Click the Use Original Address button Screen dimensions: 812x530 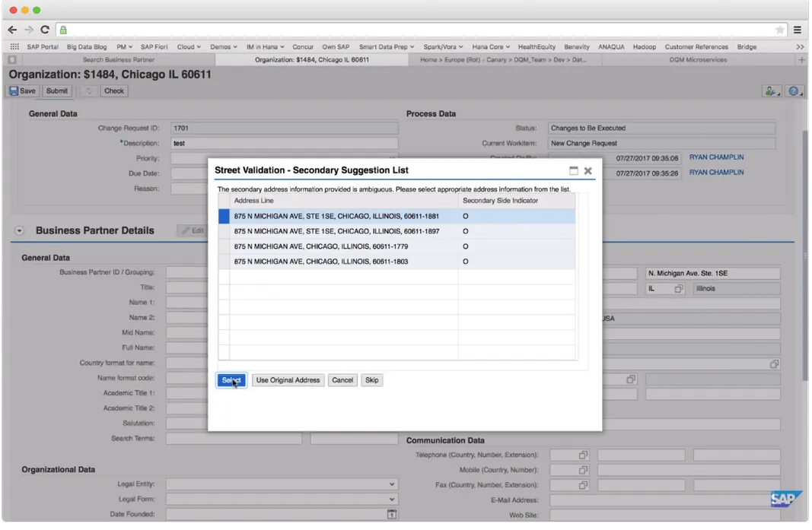tap(288, 379)
